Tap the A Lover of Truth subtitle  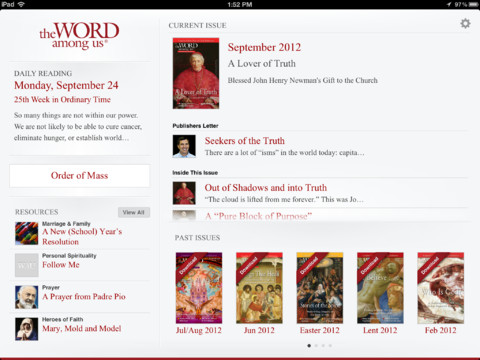point(262,64)
